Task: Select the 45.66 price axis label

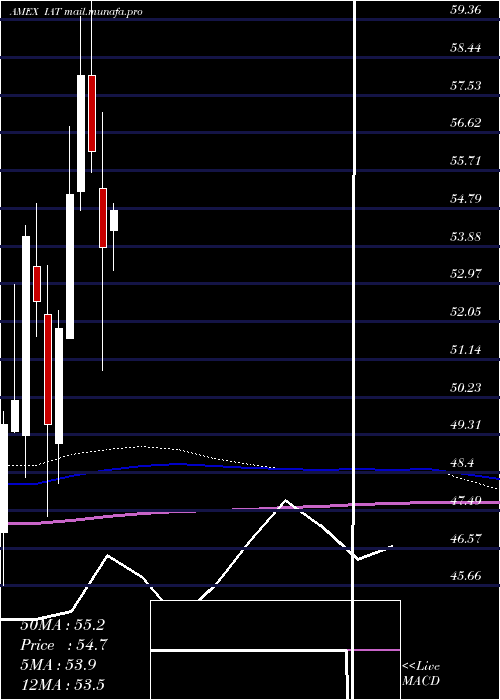Action: pyautogui.click(x=466, y=575)
